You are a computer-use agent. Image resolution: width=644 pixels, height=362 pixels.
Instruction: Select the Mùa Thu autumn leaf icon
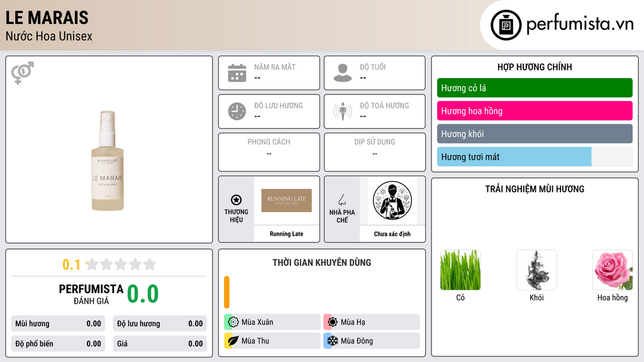(233, 341)
